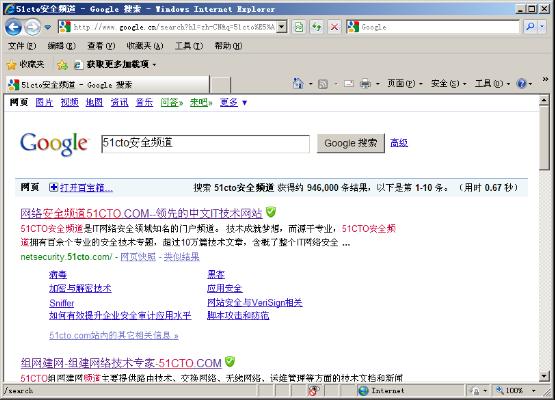Open the 地图 search category link
The width and height of the screenshot is (555, 400).
[94, 103]
